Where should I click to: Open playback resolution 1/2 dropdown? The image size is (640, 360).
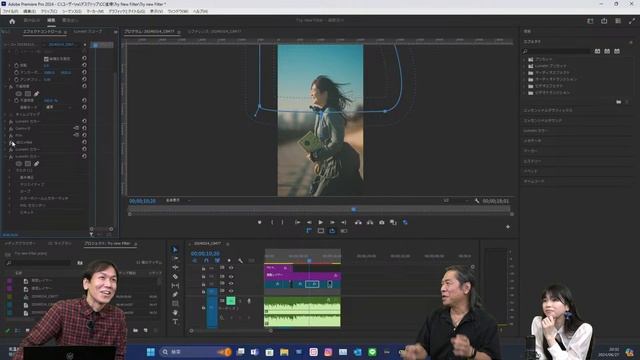[455, 200]
